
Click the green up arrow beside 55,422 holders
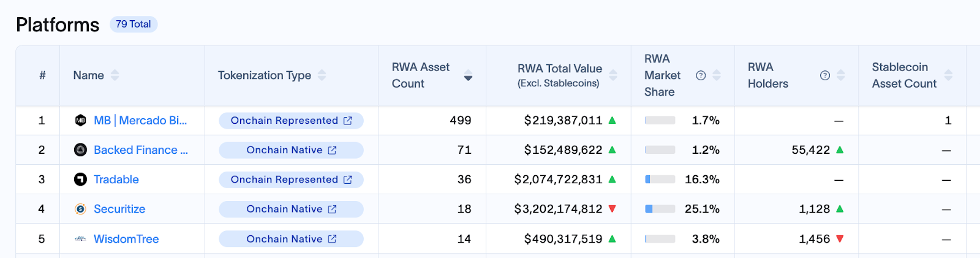(x=840, y=150)
